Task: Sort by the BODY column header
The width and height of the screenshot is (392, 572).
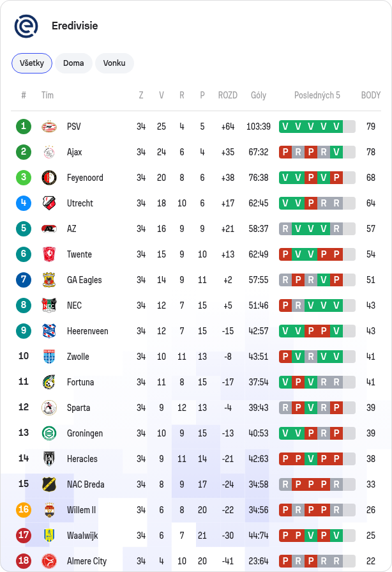Action: coord(370,95)
